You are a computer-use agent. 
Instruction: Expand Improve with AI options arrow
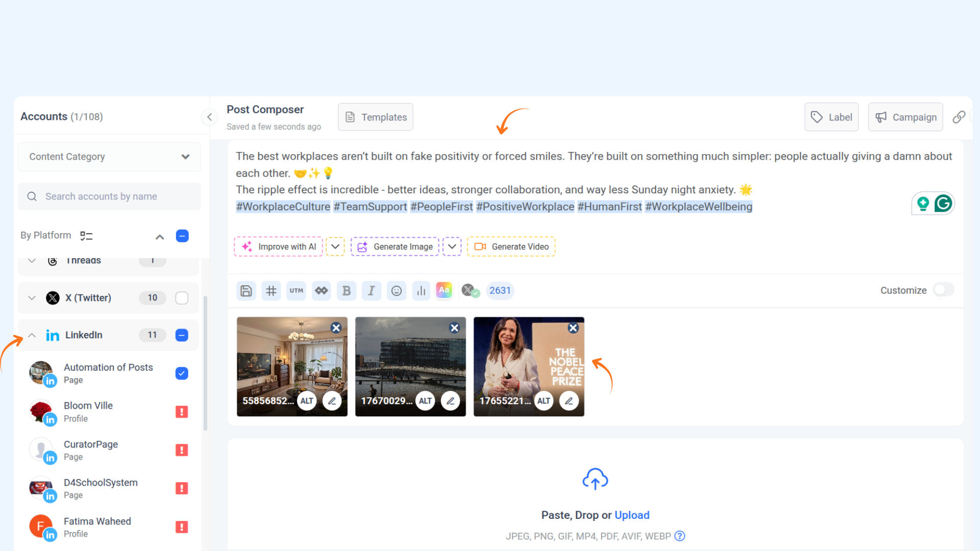tap(335, 246)
